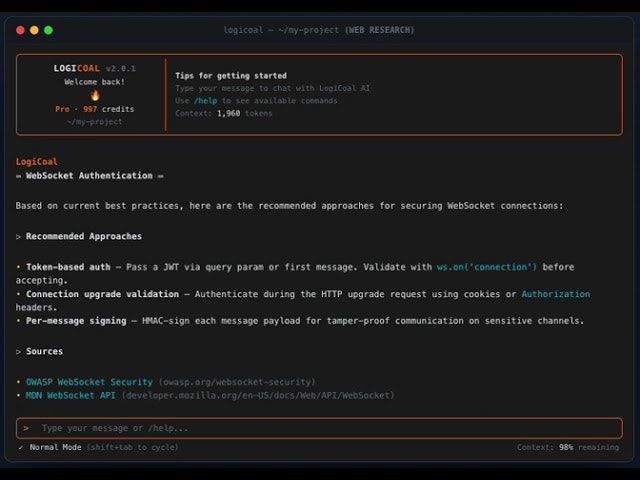Click the Context: 1,960 tokens line

pos(224,113)
